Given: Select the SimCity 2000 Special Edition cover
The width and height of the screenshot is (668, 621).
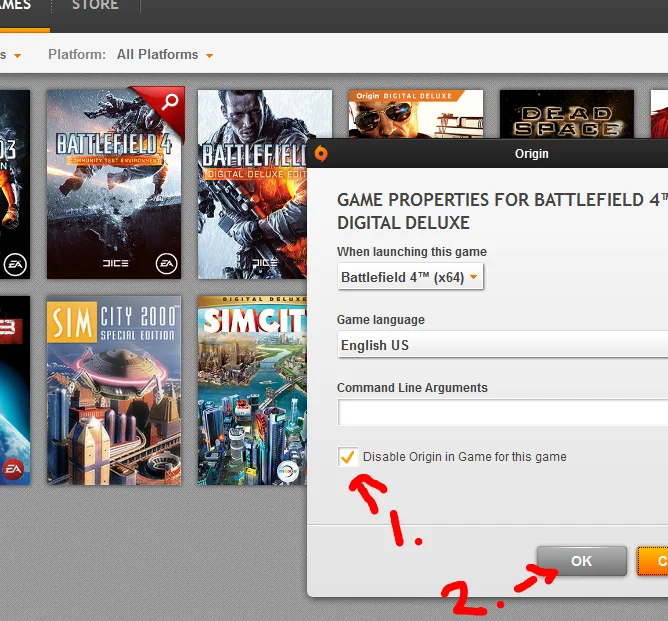Looking at the screenshot, I should click(114, 390).
